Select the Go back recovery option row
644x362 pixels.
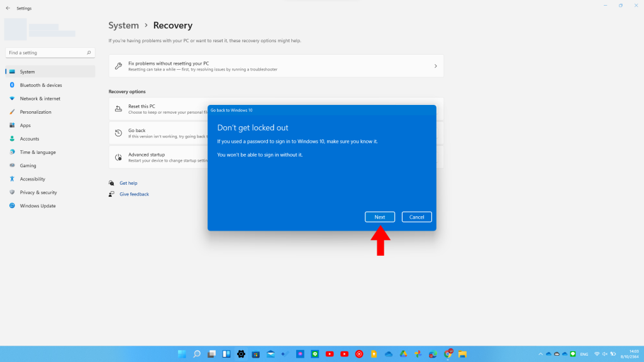(x=158, y=133)
